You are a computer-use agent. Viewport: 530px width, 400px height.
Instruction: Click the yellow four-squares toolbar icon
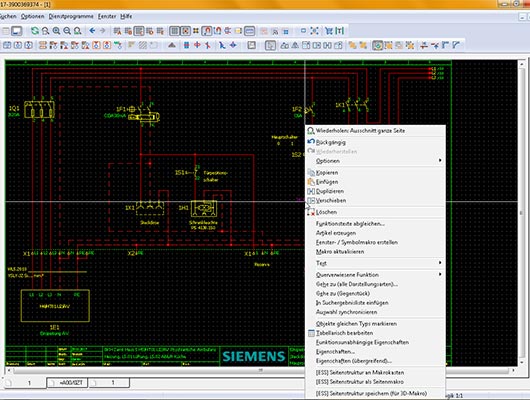tap(196, 31)
